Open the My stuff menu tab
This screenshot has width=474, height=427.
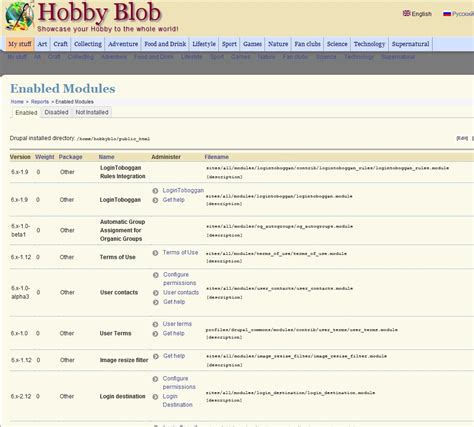[20, 44]
